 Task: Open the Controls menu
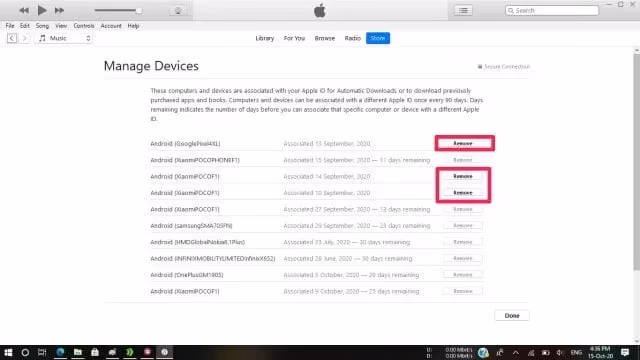[84, 26]
